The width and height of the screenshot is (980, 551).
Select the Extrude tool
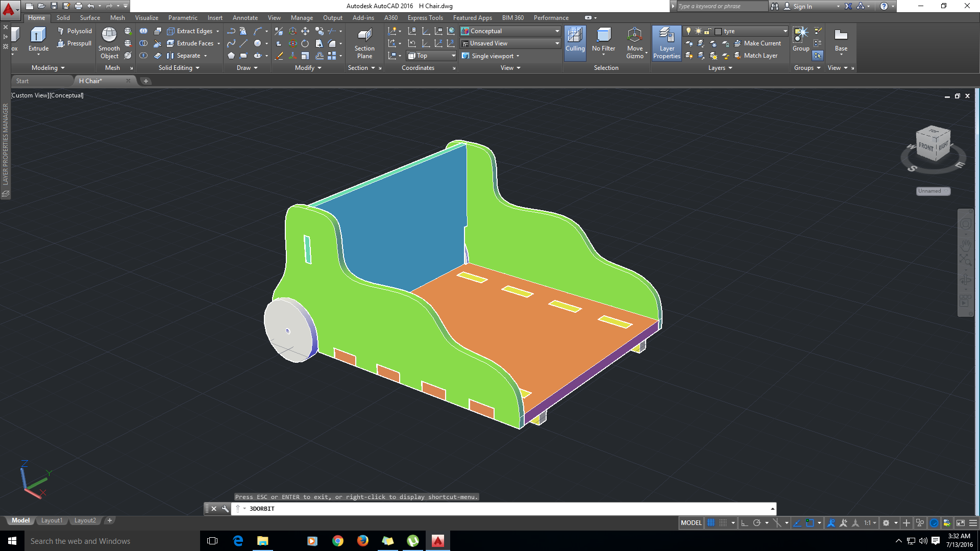coord(38,39)
